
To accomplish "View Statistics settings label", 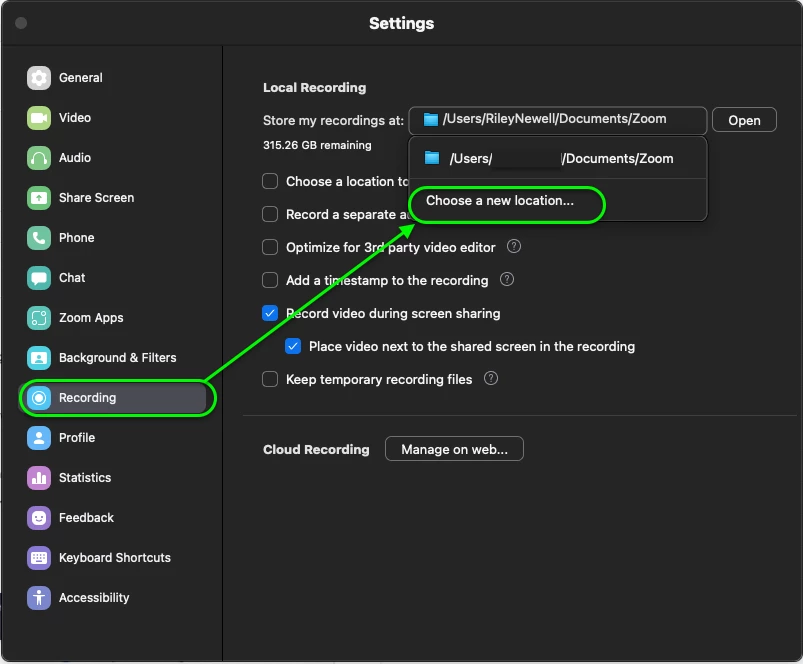I will click(85, 478).
